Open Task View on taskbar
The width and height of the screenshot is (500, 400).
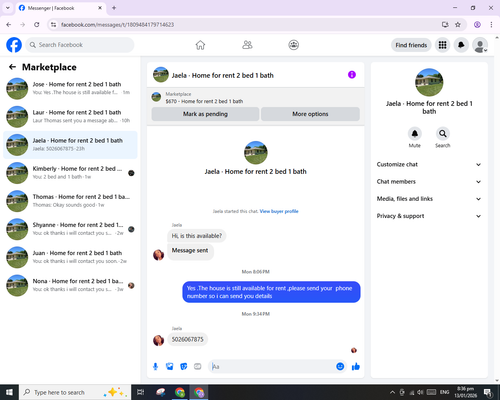pyautogui.click(x=141, y=392)
